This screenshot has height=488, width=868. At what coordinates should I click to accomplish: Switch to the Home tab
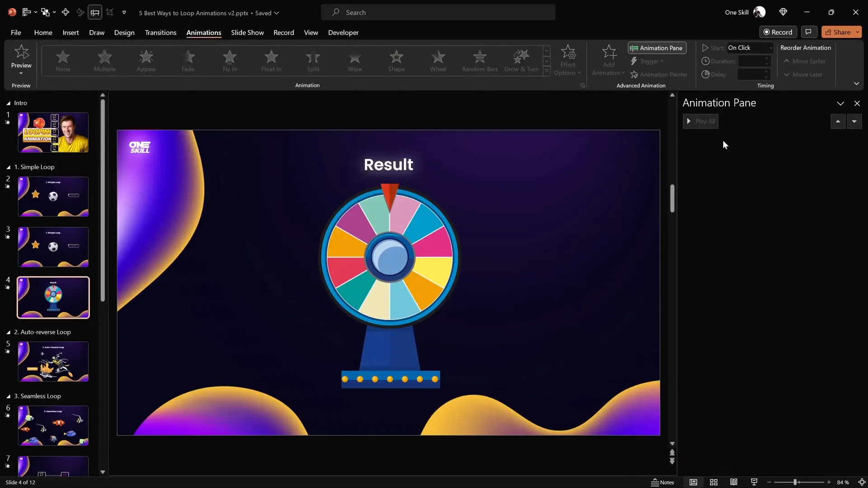[43, 33]
